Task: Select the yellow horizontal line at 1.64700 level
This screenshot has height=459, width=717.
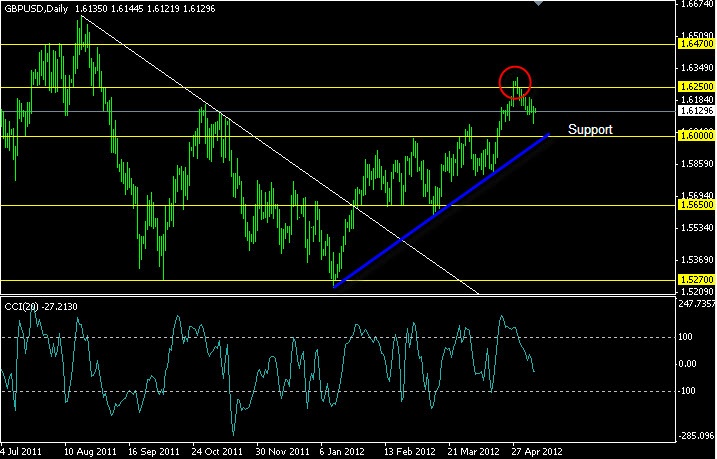Action: point(338,45)
